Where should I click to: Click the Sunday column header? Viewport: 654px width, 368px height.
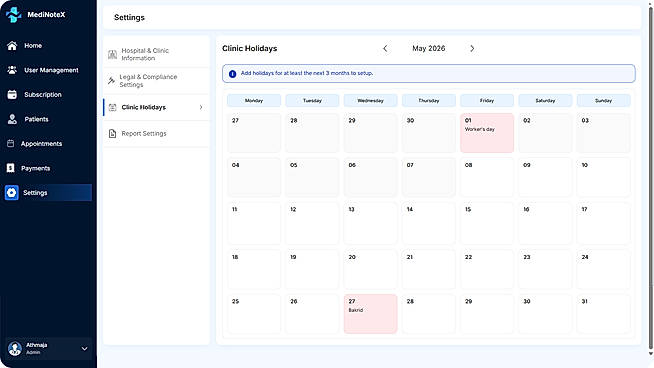point(603,101)
